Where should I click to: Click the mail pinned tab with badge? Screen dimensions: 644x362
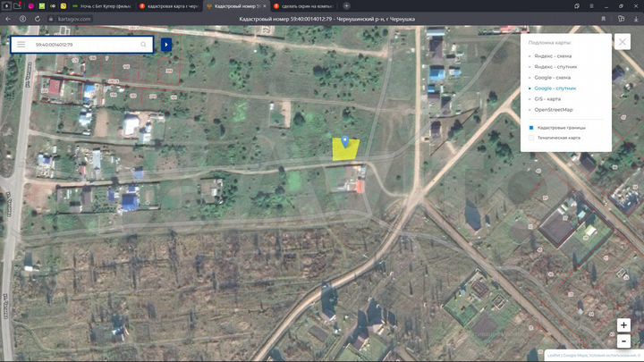[x=17, y=5]
